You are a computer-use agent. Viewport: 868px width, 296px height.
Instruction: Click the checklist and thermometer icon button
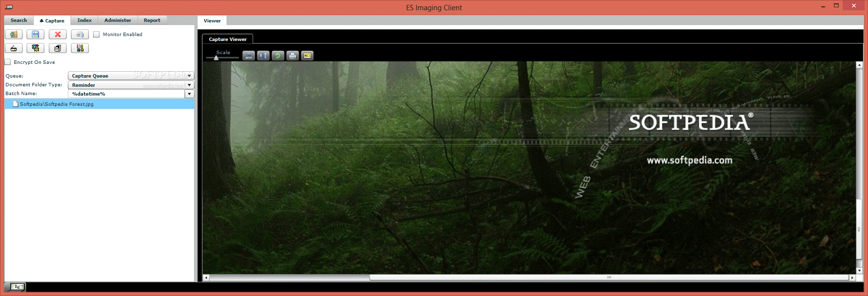80,48
